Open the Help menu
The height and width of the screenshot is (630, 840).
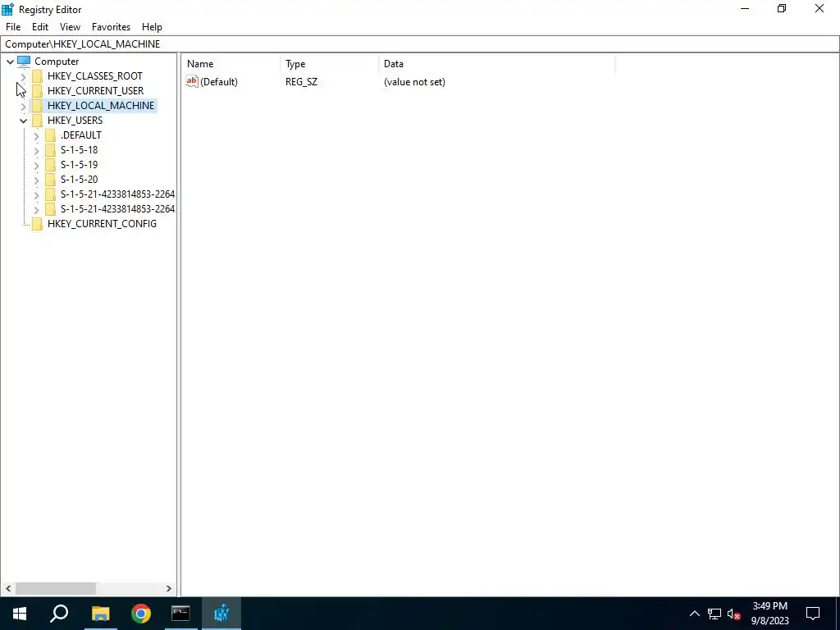pos(152,27)
